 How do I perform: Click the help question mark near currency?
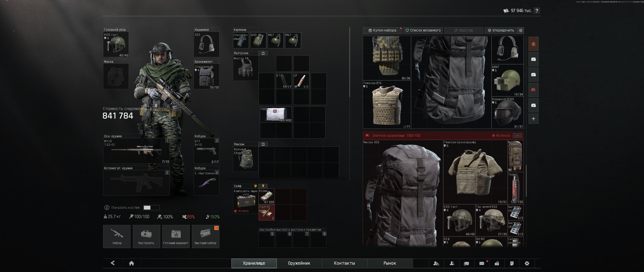coord(537,11)
